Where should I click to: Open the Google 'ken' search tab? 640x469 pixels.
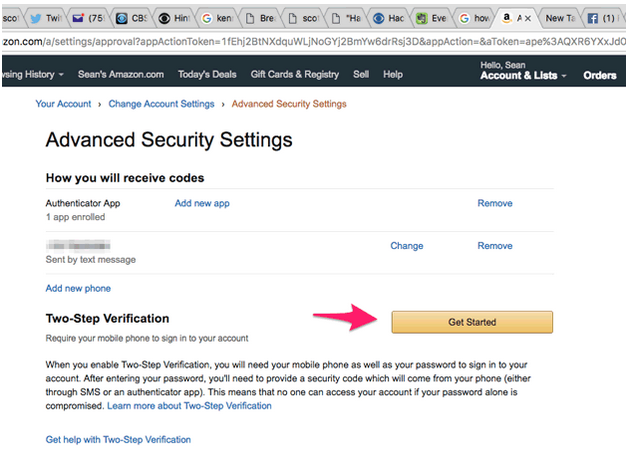click(x=218, y=18)
